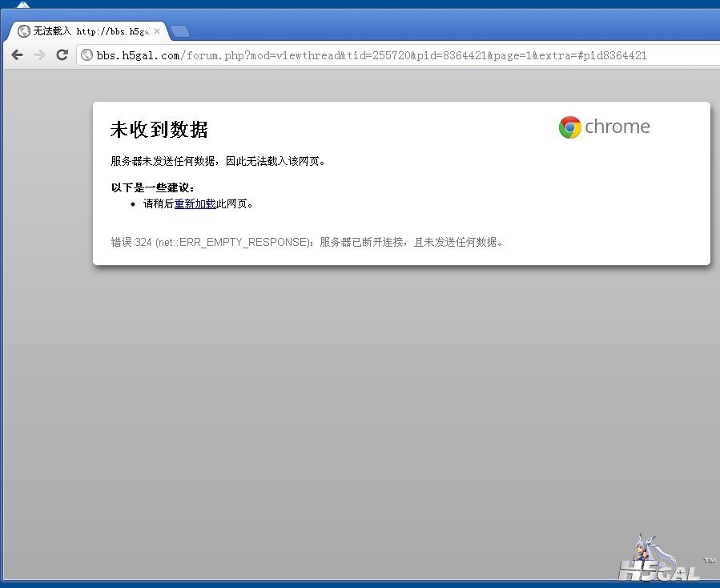
Task: Click the 未收到数据 error heading
Action: (159, 129)
